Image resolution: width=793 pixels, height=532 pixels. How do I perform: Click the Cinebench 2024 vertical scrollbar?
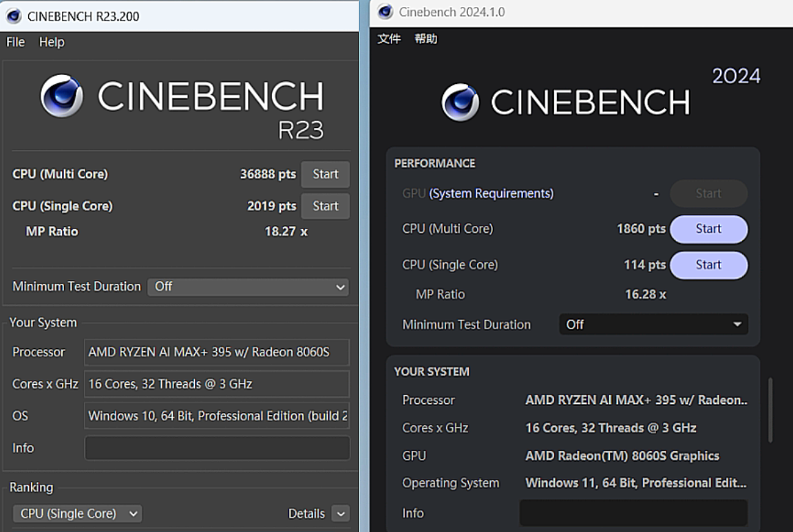pyautogui.click(x=770, y=409)
